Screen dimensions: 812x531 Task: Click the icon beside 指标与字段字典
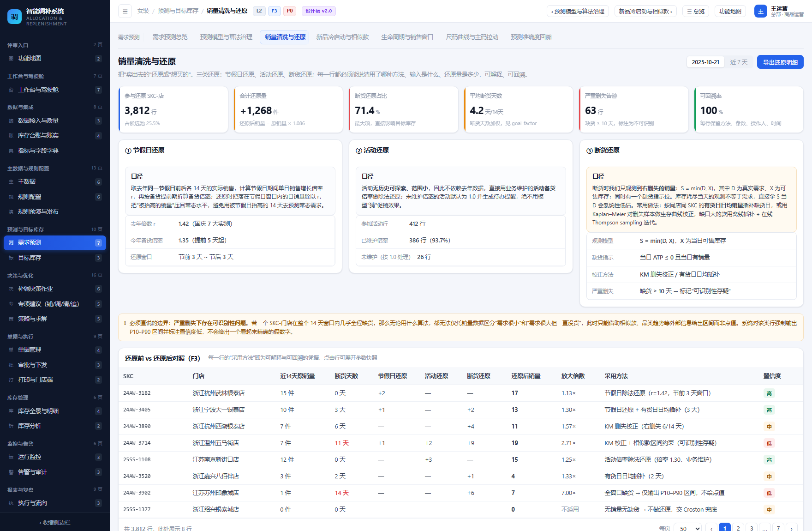coord(11,151)
